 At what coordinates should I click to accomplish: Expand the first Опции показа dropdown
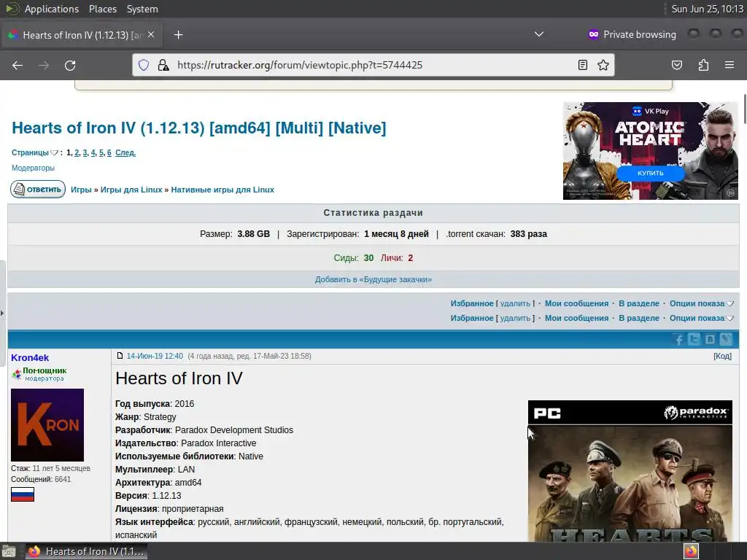pyautogui.click(x=701, y=303)
